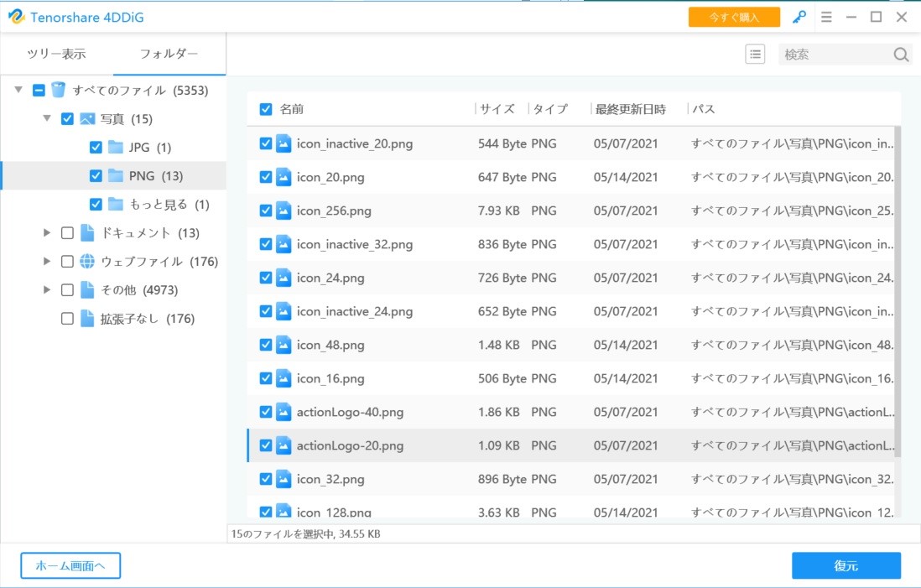The image size is (921, 588).
Task: Click the search magnifier icon
Action: point(901,55)
